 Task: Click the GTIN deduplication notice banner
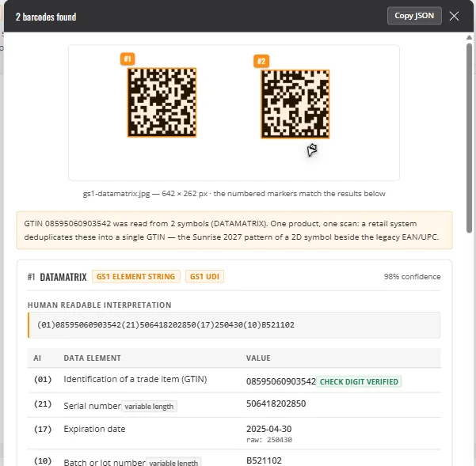(x=234, y=230)
